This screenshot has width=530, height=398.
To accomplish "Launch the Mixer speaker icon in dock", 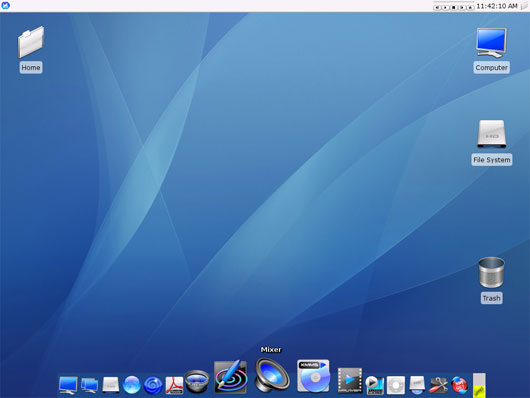I will click(272, 376).
